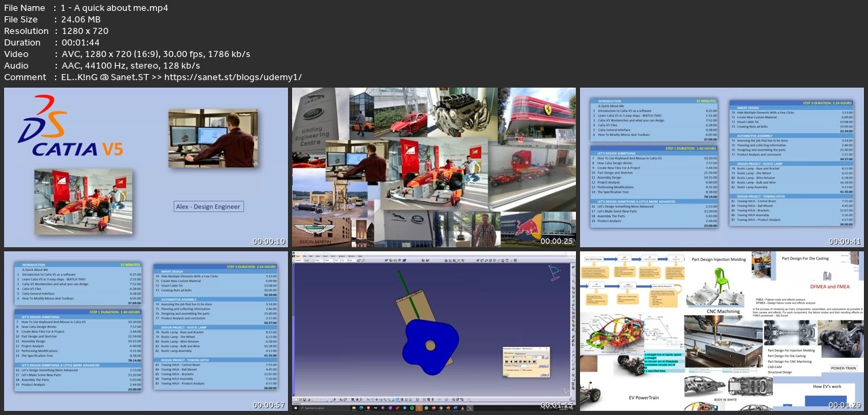Click the 00:00:25 timestamp overlay
Screen dimensions: 868x415
coord(557,241)
